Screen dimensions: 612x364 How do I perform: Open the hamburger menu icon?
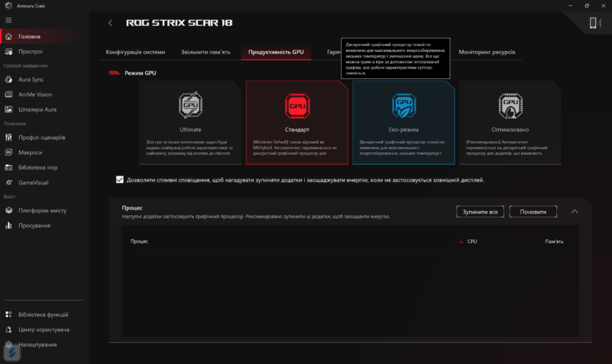pyautogui.click(x=9, y=21)
